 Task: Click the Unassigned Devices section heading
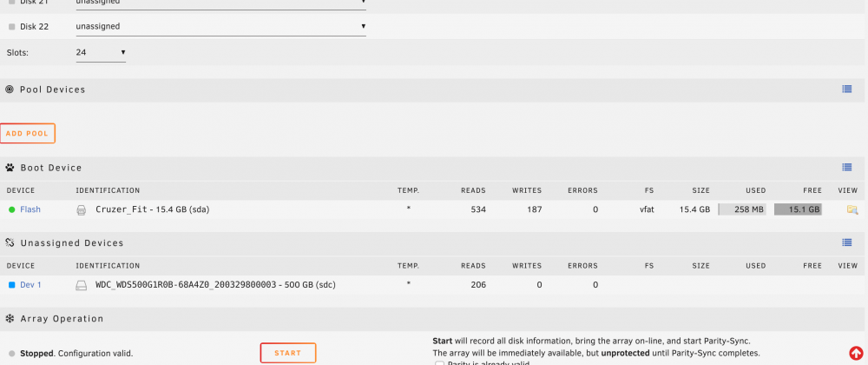(72, 242)
